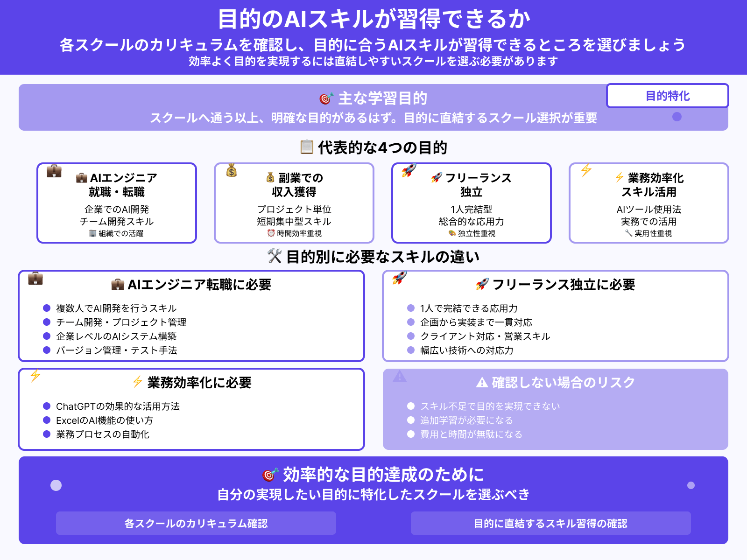Viewport: 747px width, 560px height.
Task: Click the text チーム開発スキル
Action: click(x=117, y=221)
